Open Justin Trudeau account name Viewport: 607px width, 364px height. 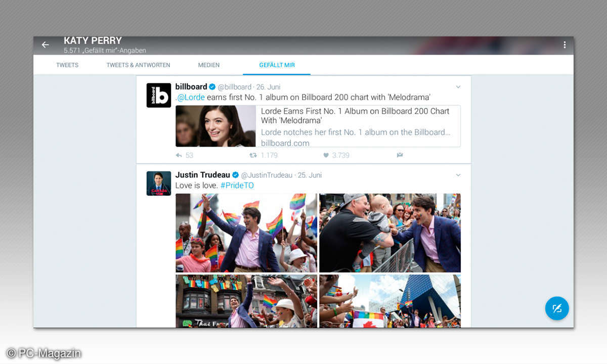(203, 175)
